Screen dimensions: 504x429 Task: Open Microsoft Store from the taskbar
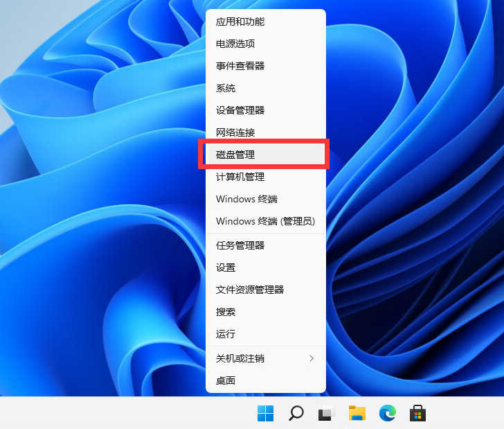pyautogui.click(x=417, y=414)
